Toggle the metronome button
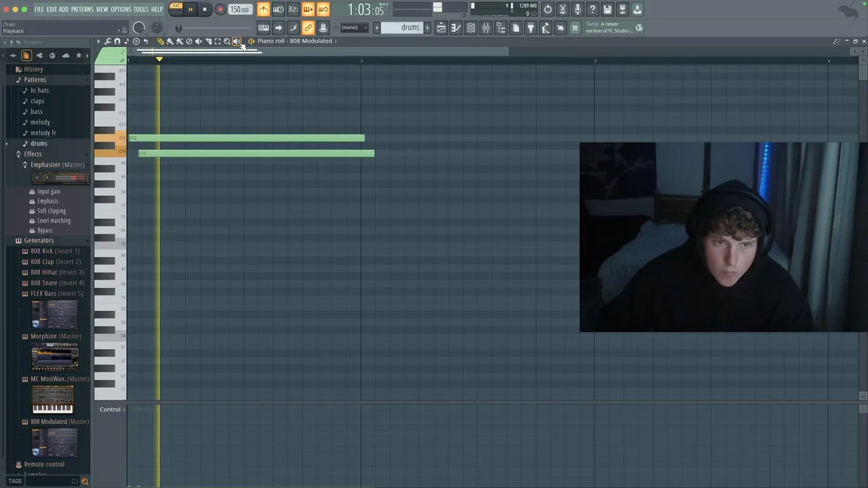The height and width of the screenshot is (488, 868). coord(263,9)
